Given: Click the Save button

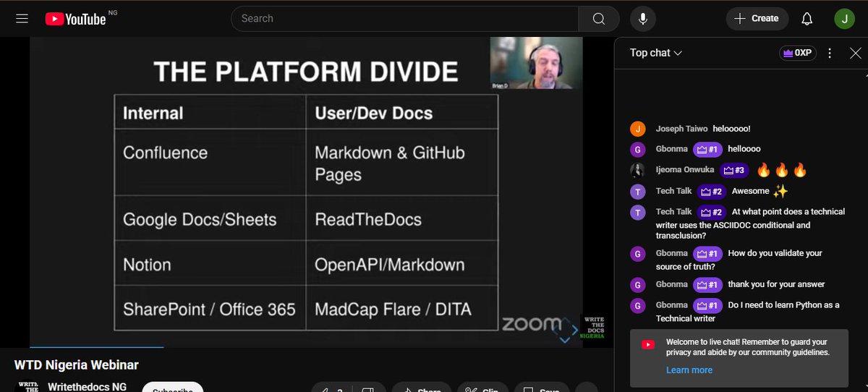Looking at the screenshot, I should 542,388.
